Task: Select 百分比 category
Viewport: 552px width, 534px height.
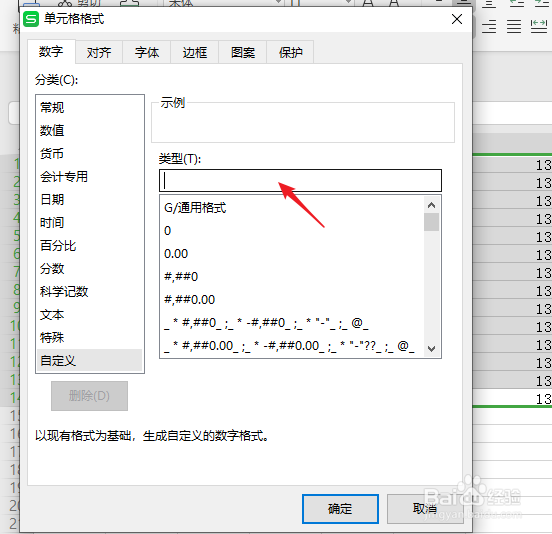Action: (89, 246)
